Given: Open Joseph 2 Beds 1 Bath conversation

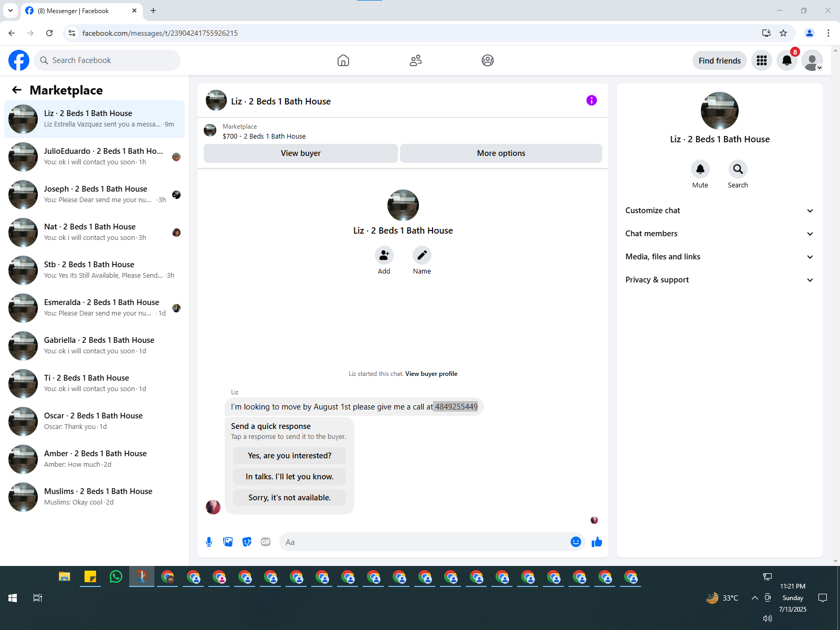Looking at the screenshot, I should [x=94, y=195].
